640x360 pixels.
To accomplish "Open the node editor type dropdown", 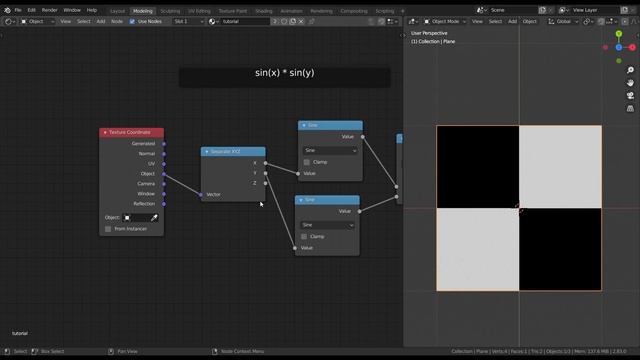I will [9, 22].
